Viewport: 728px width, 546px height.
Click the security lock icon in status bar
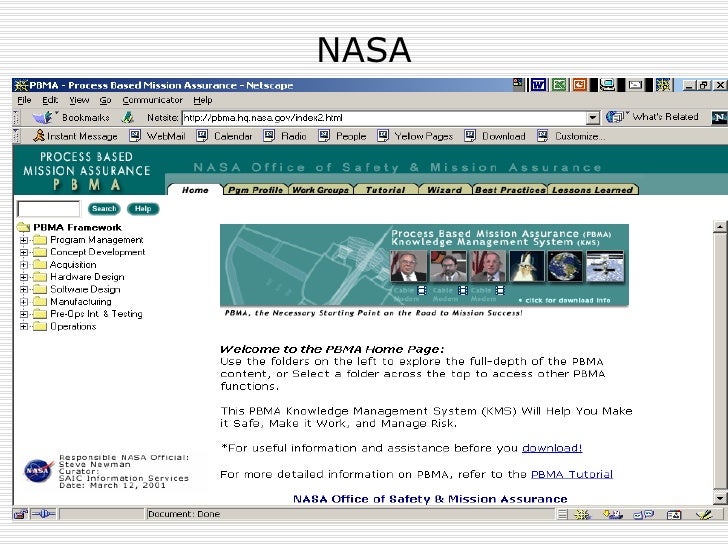[x=20, y=514]
